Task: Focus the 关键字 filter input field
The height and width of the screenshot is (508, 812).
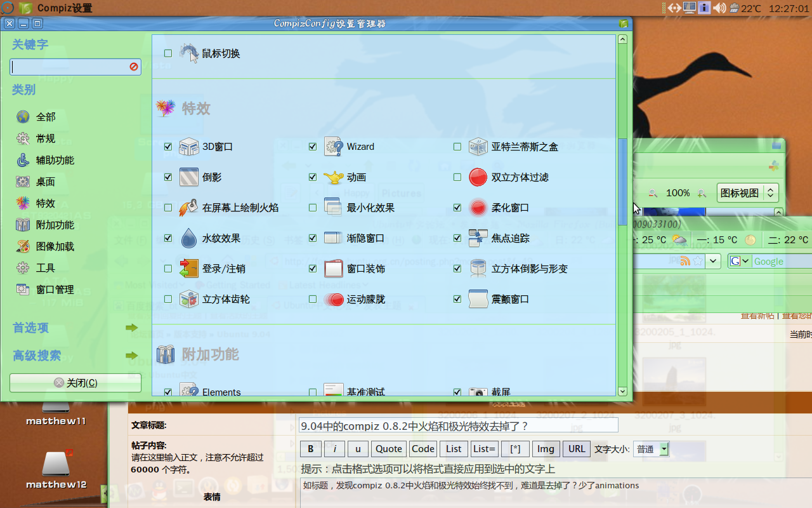Action: coord(69,67)
